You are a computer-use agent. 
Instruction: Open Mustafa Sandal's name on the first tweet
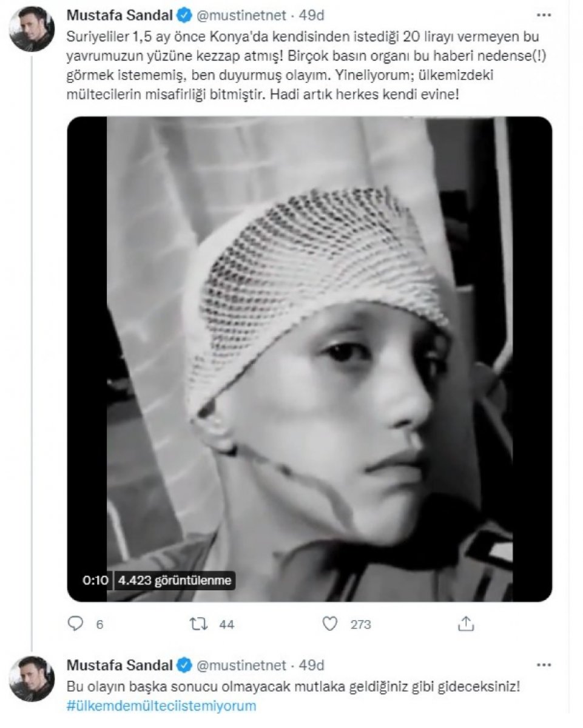click(120, 13)
